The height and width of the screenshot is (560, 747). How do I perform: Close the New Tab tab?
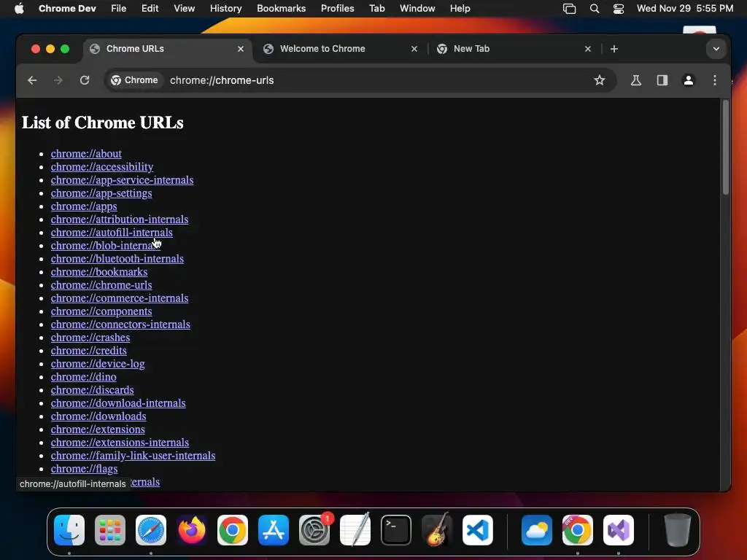pyautogui.click(x=588, y=49)
